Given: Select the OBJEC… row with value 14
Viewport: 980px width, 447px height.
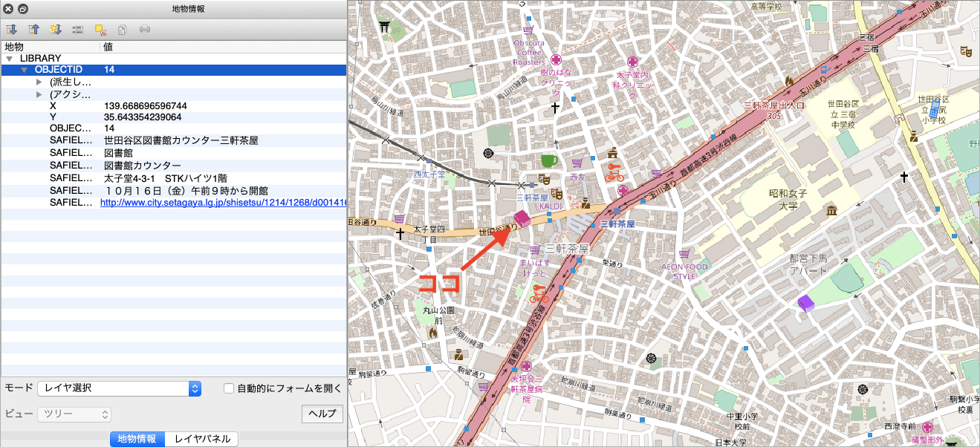Looking at the screenshot, I should [174, 128].
